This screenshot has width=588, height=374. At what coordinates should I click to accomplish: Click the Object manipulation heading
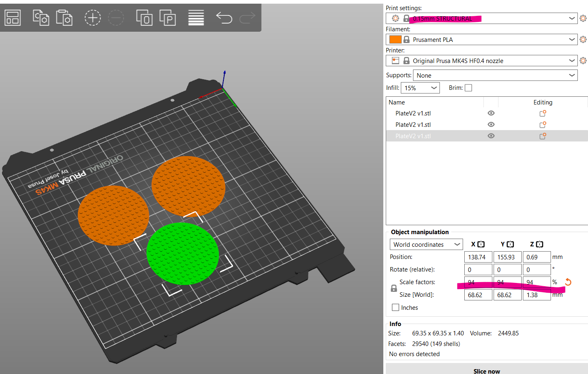point(420,232)
